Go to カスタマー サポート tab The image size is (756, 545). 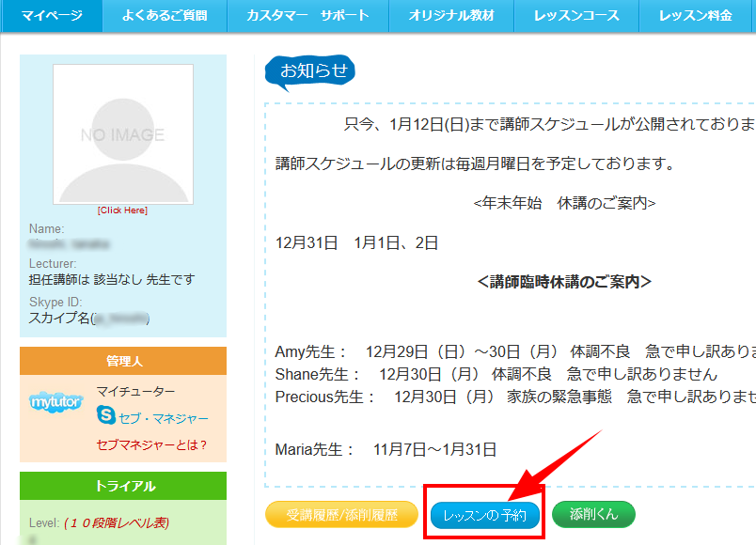(307, 15)
